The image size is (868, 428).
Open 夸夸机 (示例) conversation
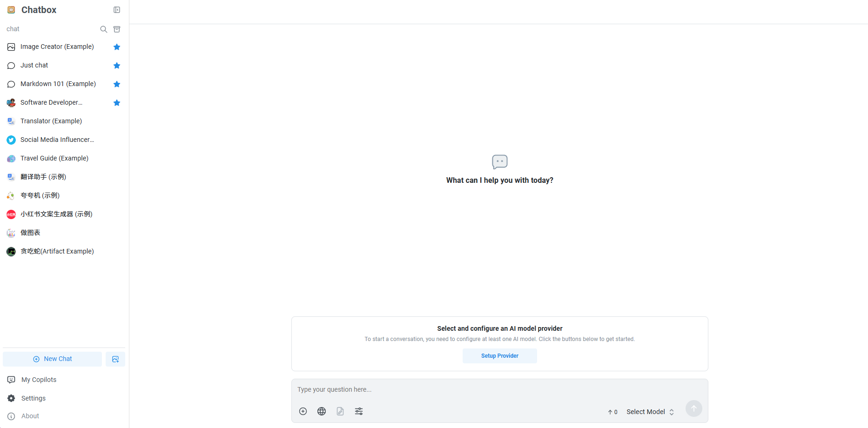[64, 196]
